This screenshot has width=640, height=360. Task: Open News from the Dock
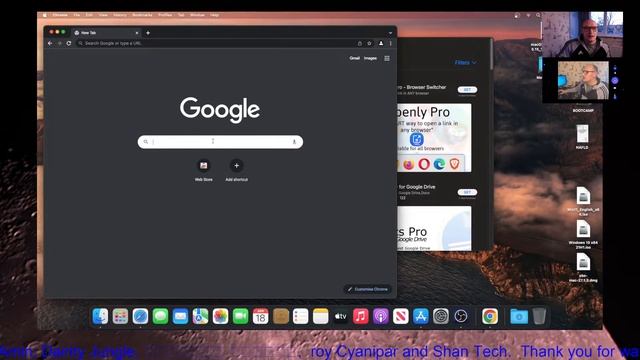tap(400, 316)
